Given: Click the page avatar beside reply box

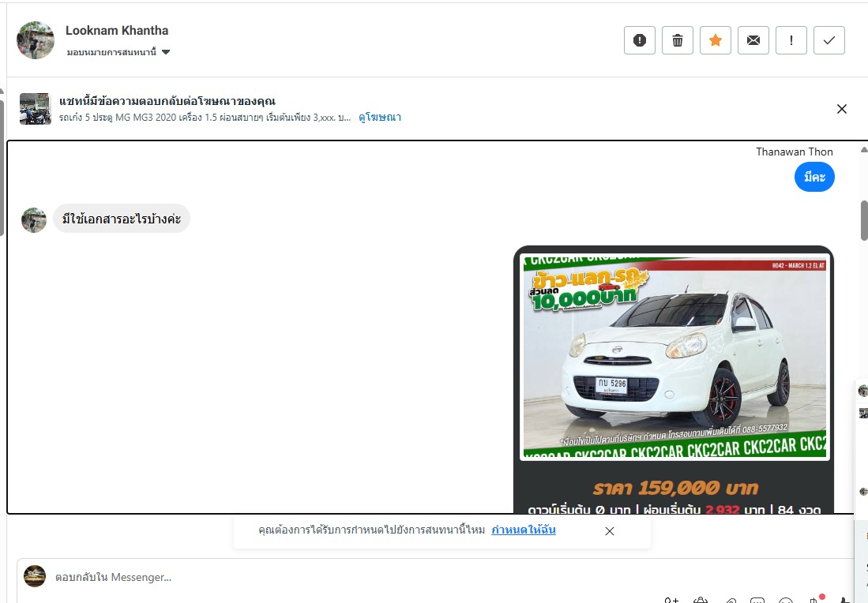Looking at the screenshot, I should pyautogui.click(x=35, y=576).
